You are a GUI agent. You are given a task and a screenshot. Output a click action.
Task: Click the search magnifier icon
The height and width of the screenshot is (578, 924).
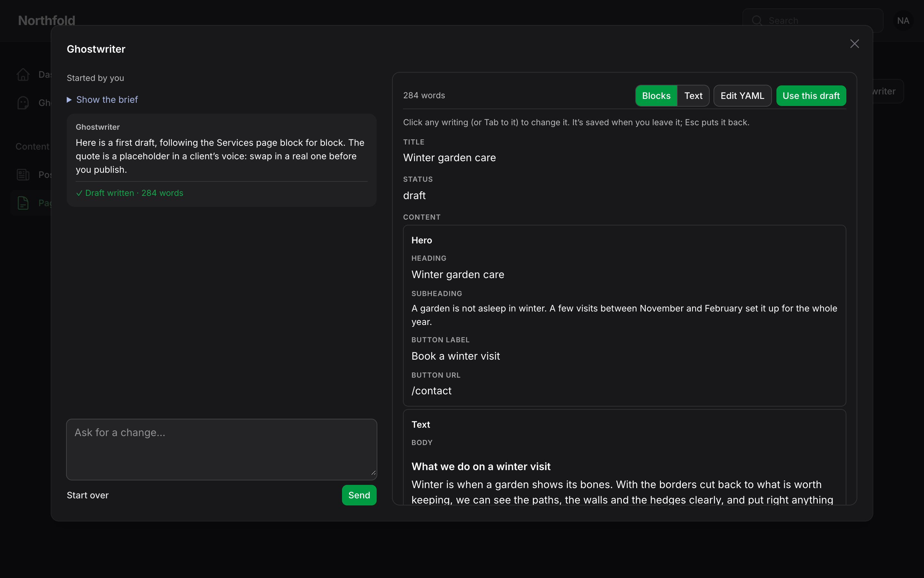pyautogui.click(x=757, y=21)
